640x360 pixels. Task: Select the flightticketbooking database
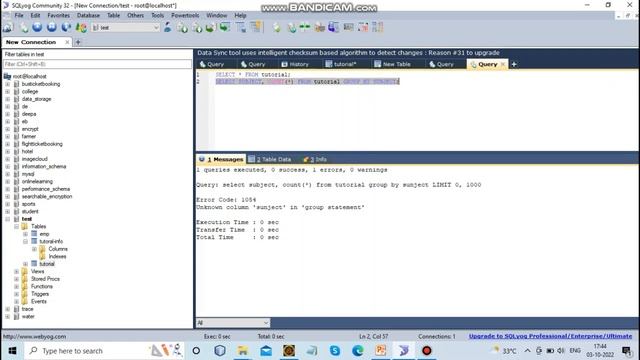[x=42, y=144]
